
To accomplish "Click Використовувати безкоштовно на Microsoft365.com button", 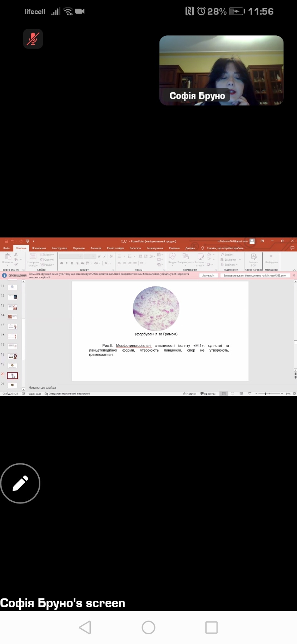I will point(254,276).
